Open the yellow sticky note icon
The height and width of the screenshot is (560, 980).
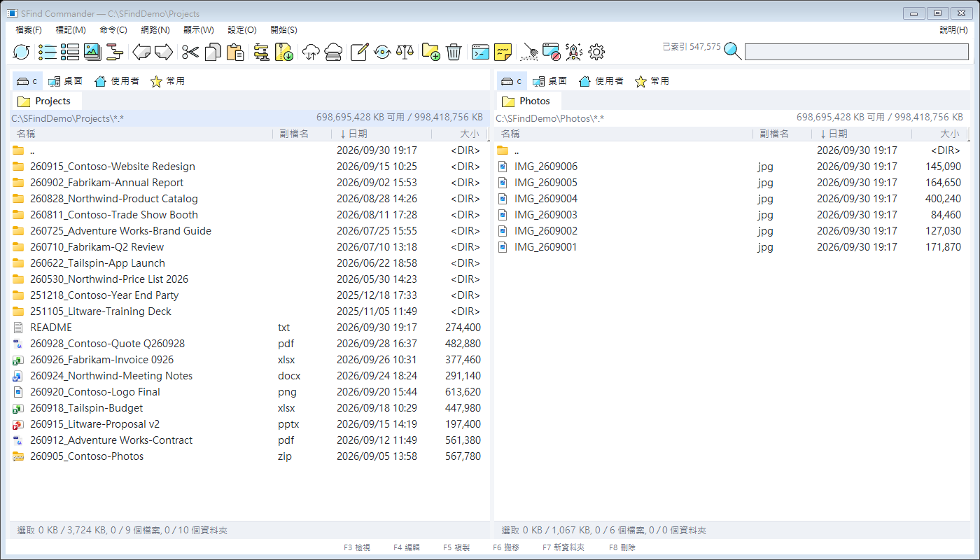503,52
